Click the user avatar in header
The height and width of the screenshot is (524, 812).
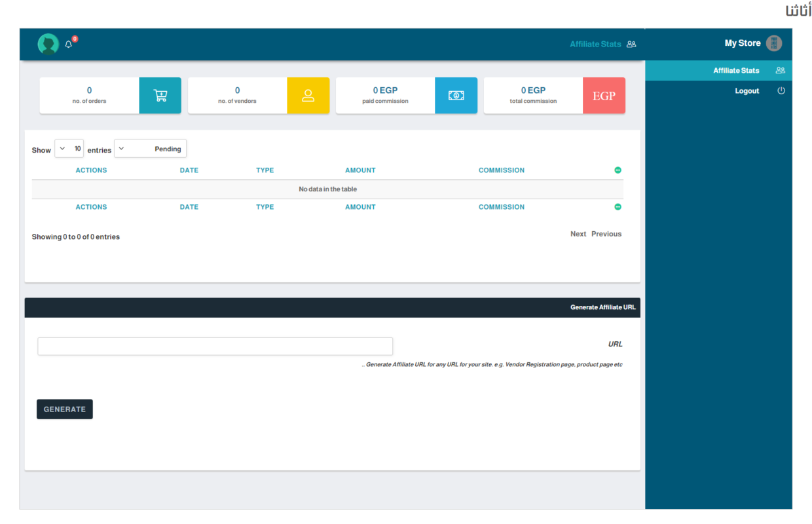(48, 44)
